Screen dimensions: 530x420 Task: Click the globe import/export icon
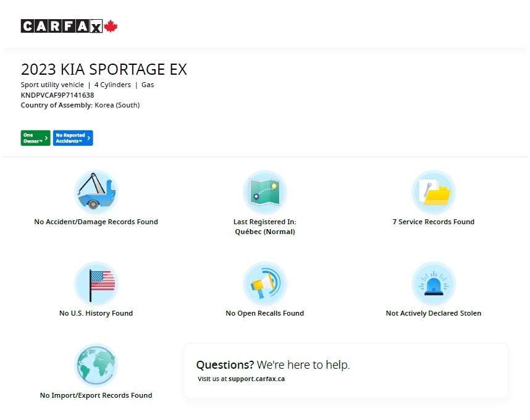[96, 365]
